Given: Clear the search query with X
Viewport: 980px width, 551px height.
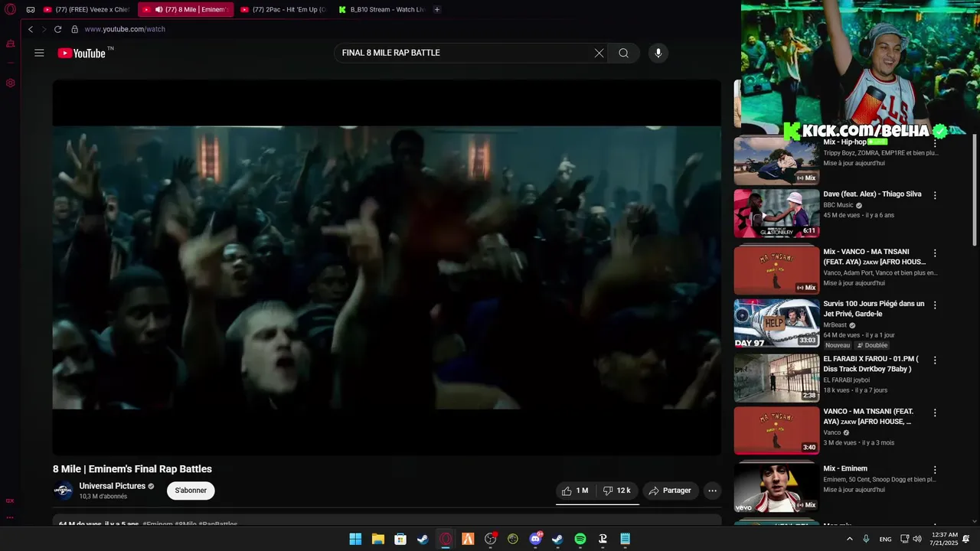Looking at the screenshot, I should [599, 53].
